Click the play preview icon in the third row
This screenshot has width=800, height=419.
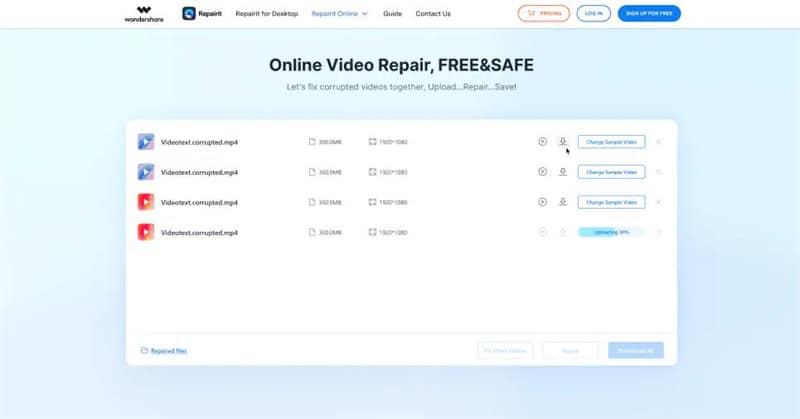point(542,202)
